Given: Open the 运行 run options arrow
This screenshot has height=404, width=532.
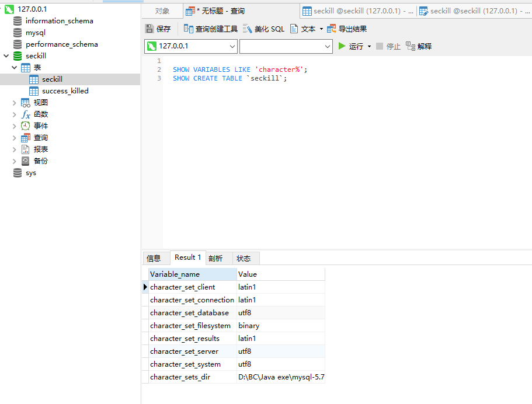Looking at the screenshot, I should pos(369,47).
